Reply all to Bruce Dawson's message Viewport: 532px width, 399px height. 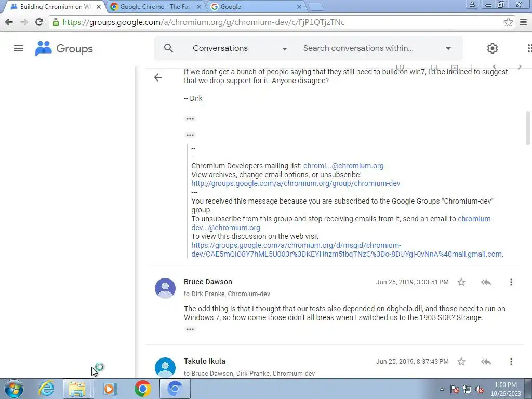[486, 282]
